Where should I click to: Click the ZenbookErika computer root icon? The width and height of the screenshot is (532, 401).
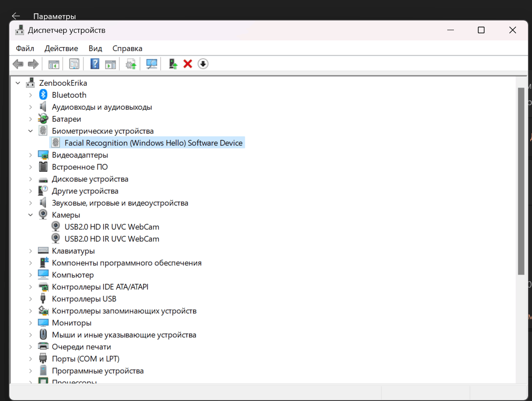click(31, 83)
